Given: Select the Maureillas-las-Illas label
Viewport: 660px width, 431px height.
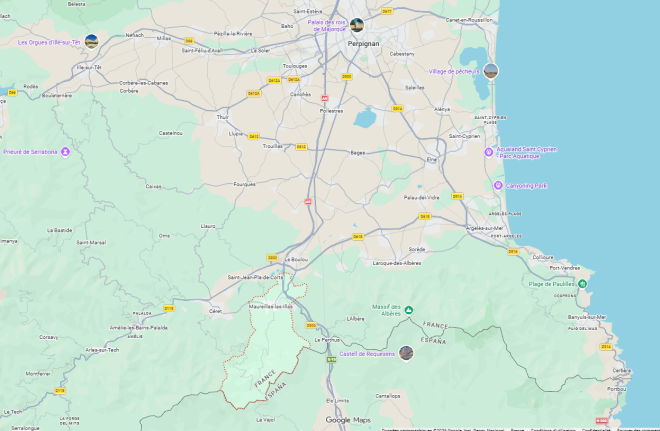Looking at the screenshot, I should point(271,307).
